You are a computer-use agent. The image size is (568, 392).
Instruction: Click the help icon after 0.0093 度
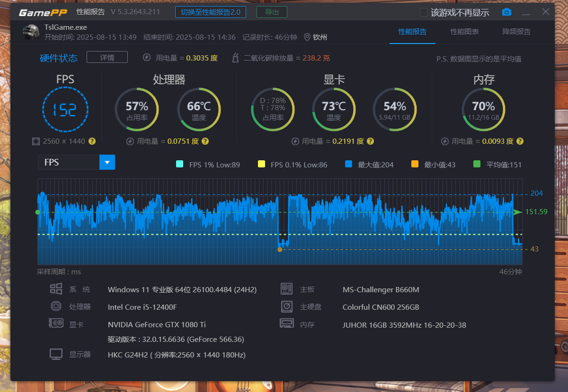click(520, 141)
